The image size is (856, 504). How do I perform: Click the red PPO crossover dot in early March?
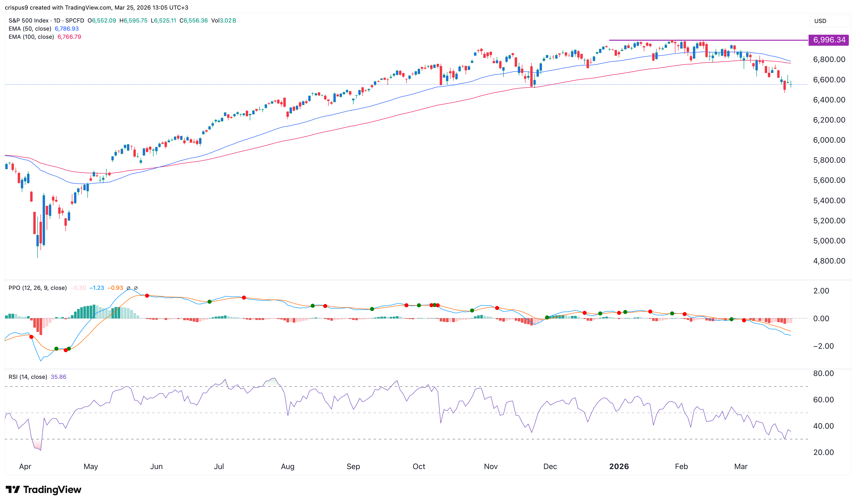(x=744, y=320)
